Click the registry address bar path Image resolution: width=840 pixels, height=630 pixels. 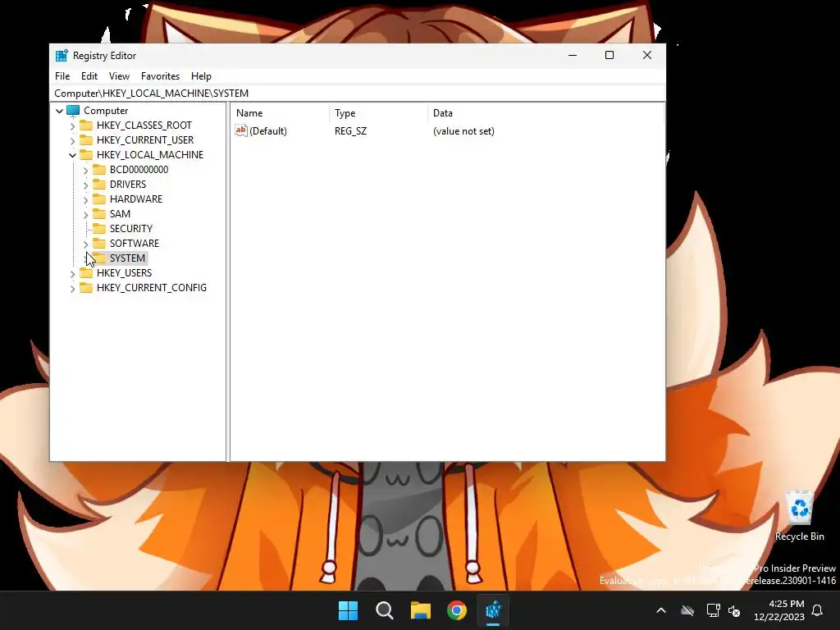(151, 94)
